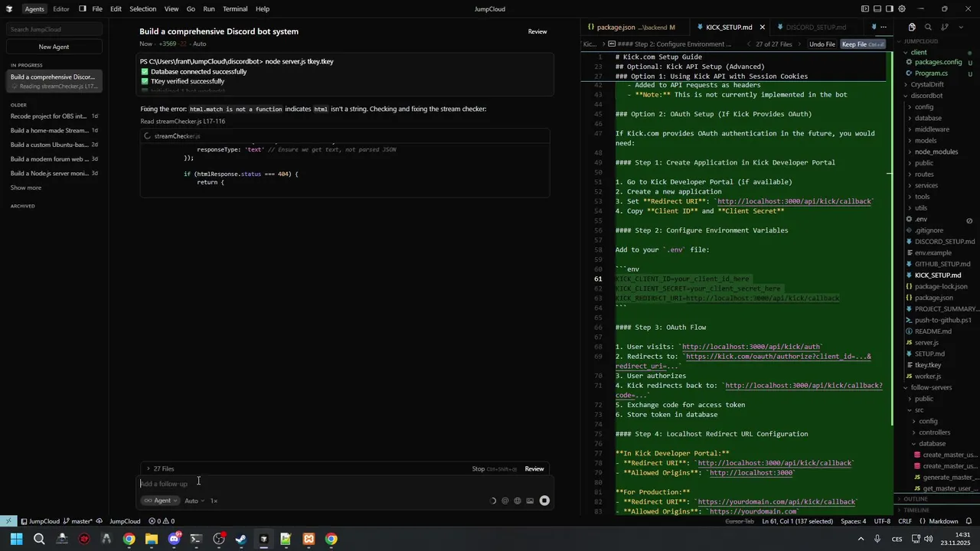Click Show more in agents list
The image size is (980, 551).
tap(26, 187)
